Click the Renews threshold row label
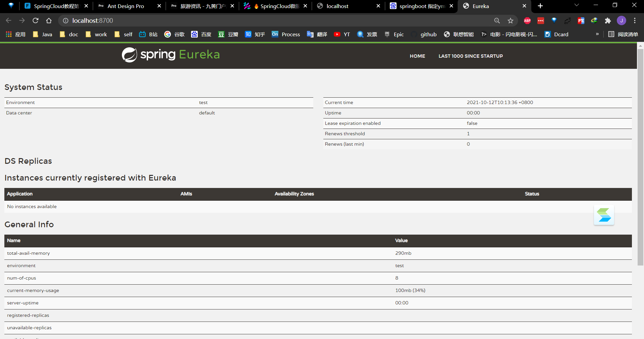Screen dimensions: 644x339 tap(345, 134)
